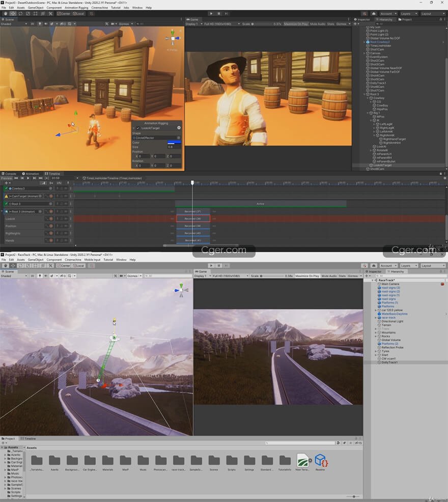Open Jobs menu in Project3 window
The height and width of the screenshot is (502, 448).
pyautogui.click(x=126, y=7)
